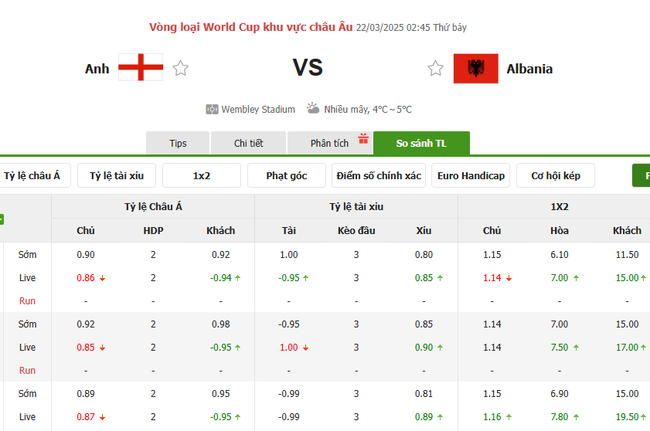Open the Phân tích tab

pos(328,143)
